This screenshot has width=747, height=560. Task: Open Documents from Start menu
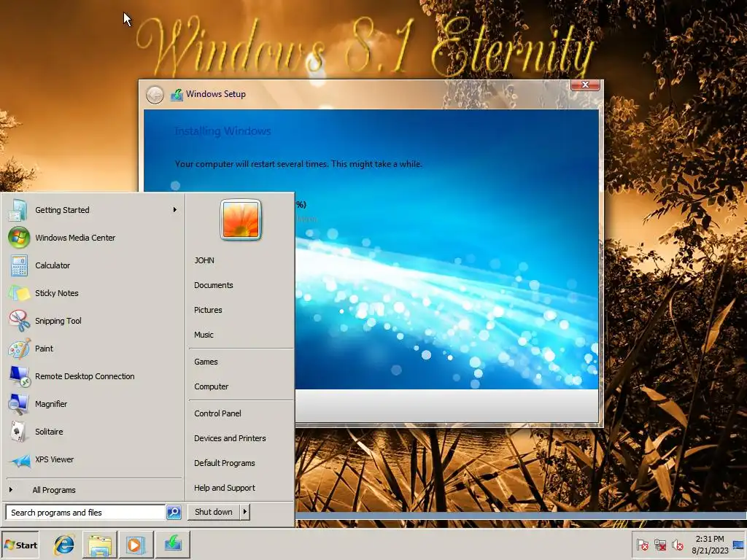(214, 285)
